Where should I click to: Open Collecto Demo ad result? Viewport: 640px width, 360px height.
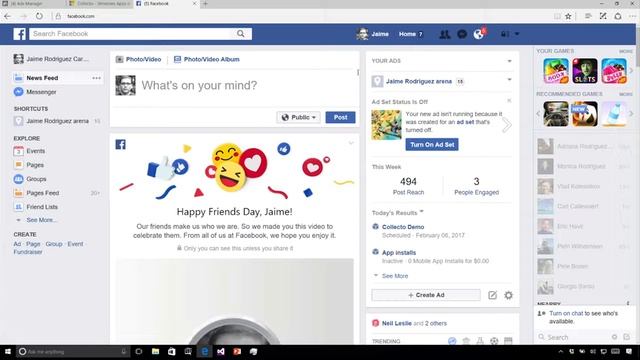click(x=403, y=227)
